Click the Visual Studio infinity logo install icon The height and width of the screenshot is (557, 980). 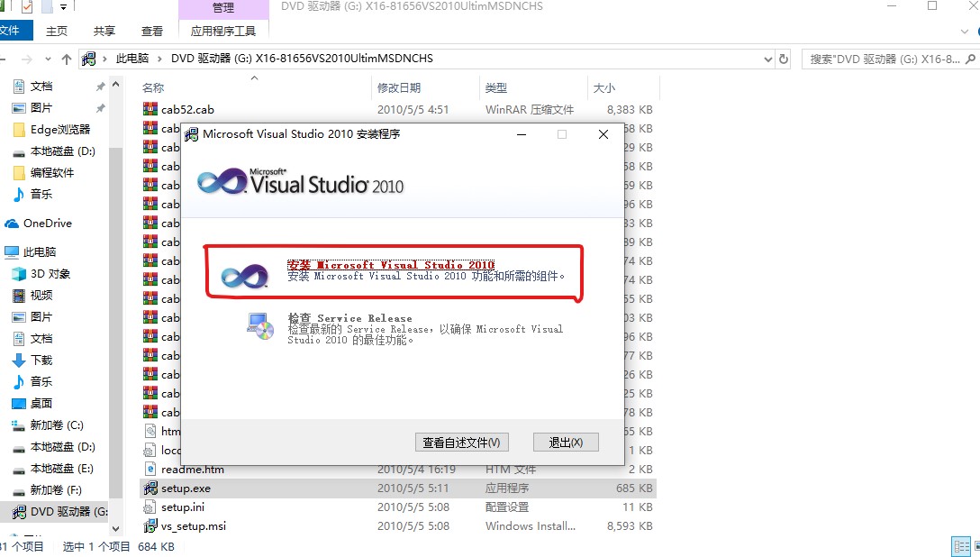[x=244, y=274]
